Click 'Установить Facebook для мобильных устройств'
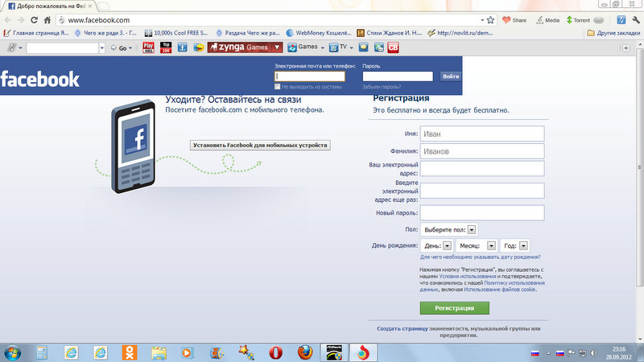 260,145
